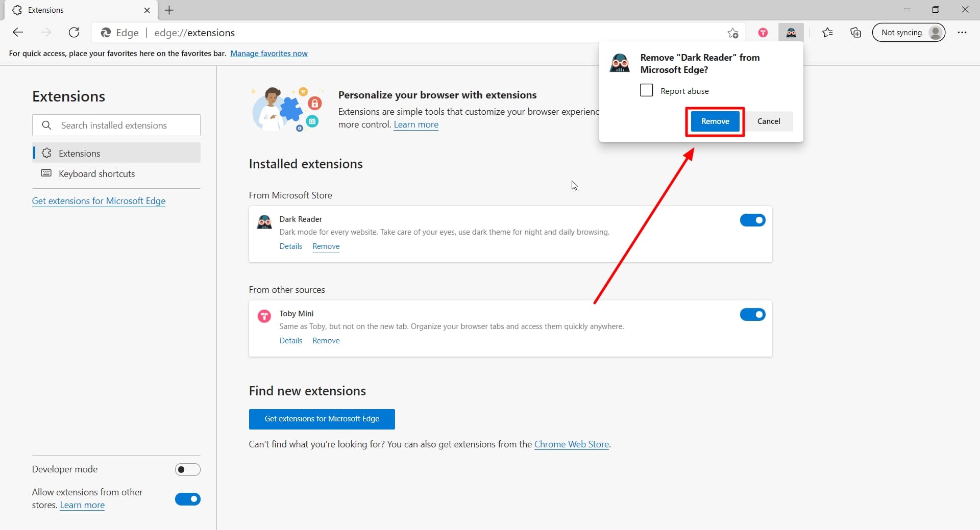The width and height of the screenshot is (980, 530).
Task: Disable the Toby Mini extension toggle
Action: pyautogui.click(x=753, y=315)
